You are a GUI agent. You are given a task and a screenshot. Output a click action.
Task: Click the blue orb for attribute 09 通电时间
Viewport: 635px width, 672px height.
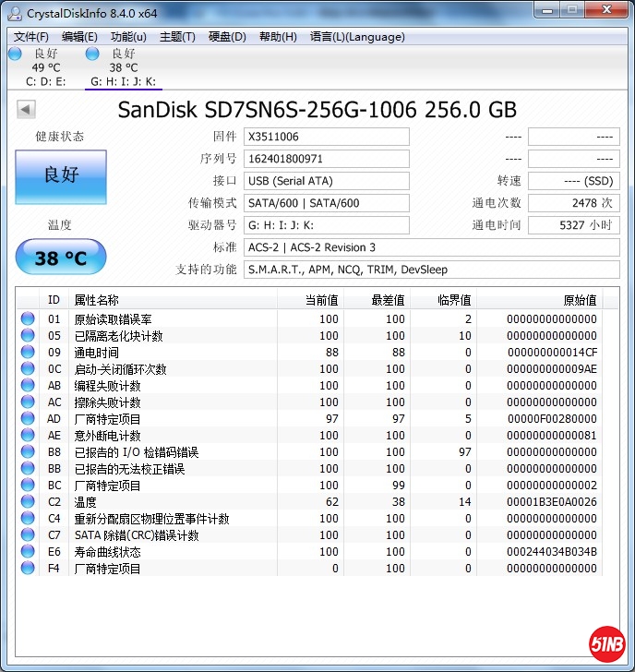[x=28, y=353]
